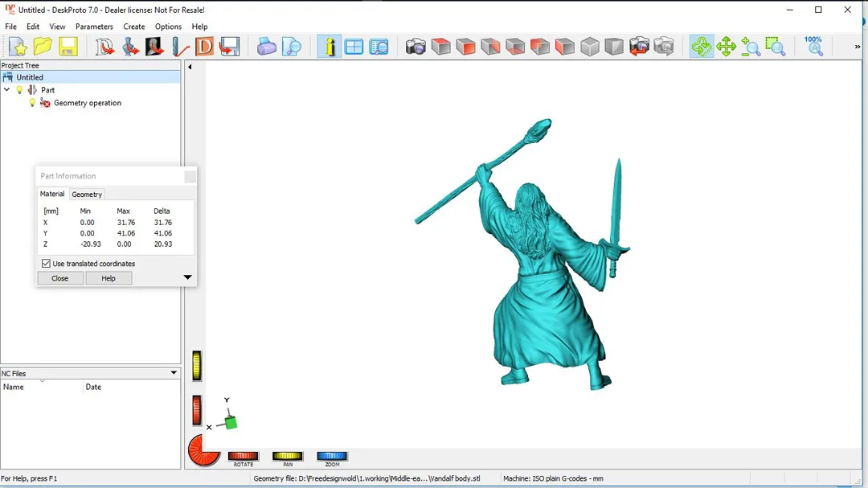868x488 pixels.
Task: Select the Untitled project tree item
Action: point(30,77)
